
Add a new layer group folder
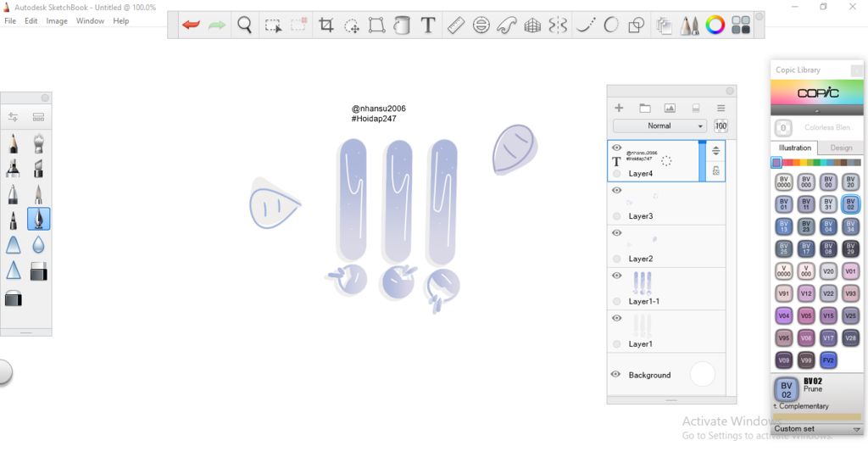pyautogui.click(x=644, y=108)
